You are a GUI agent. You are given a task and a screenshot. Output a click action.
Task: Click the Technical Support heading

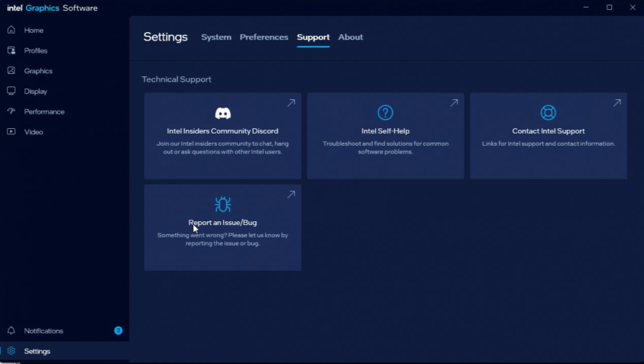176,79
